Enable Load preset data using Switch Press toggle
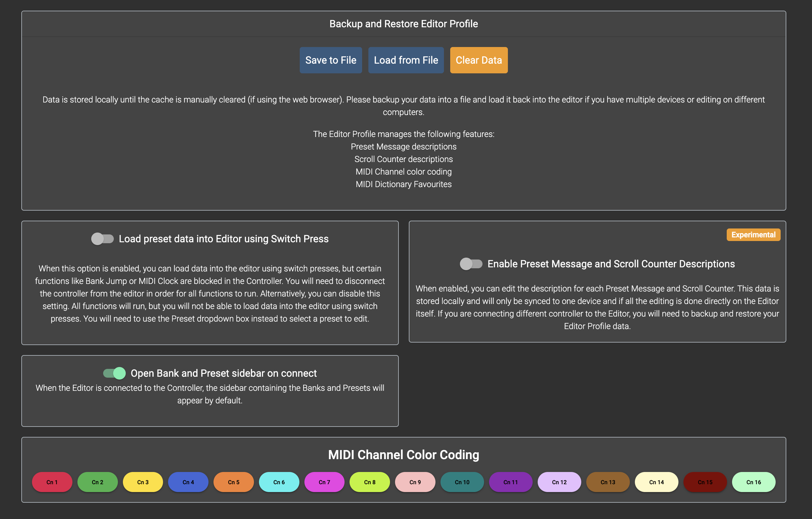This screenshot has width=812, height=519. coord(102,239)
